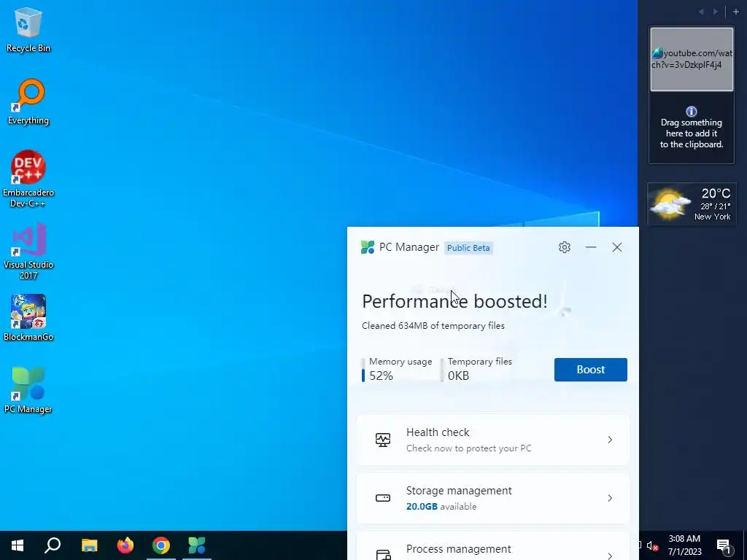Open the Process management card
Viewport: 747px width, 560px height.
click(492, 546)
